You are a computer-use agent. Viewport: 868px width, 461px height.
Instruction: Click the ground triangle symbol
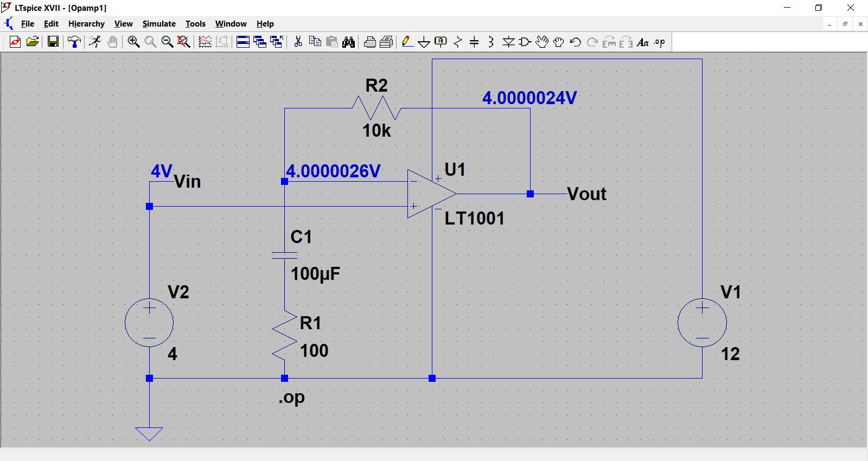(x=149, y=434)
